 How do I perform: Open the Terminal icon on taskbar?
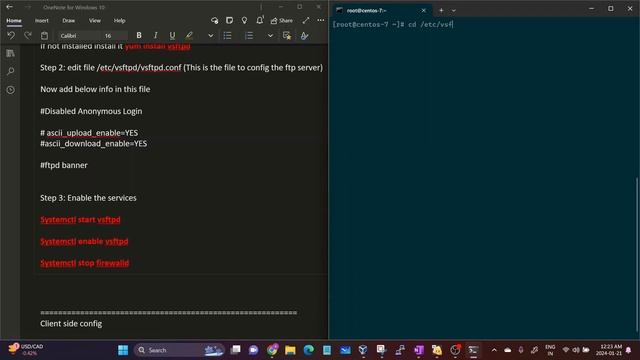click(473, 350)
